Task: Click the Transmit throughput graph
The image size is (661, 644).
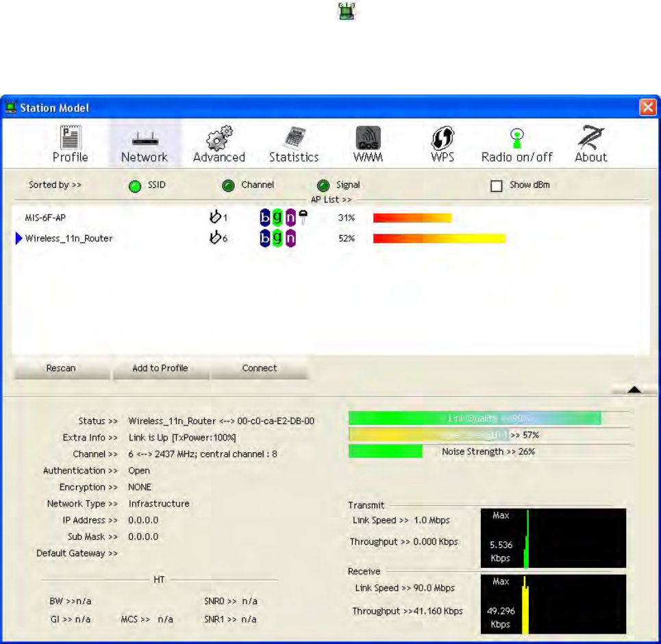Action: click(x=553, y=538)
